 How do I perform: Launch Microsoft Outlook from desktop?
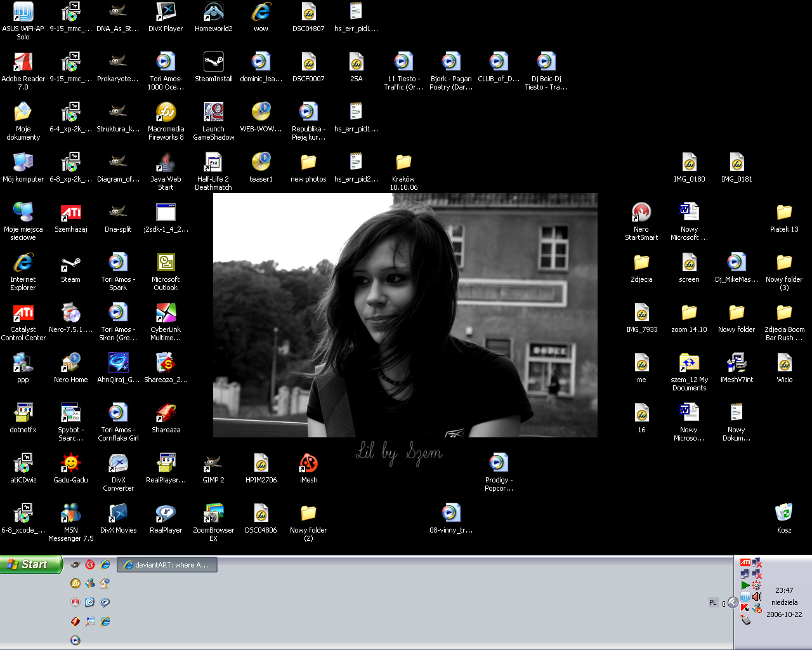tap(166, 271)
